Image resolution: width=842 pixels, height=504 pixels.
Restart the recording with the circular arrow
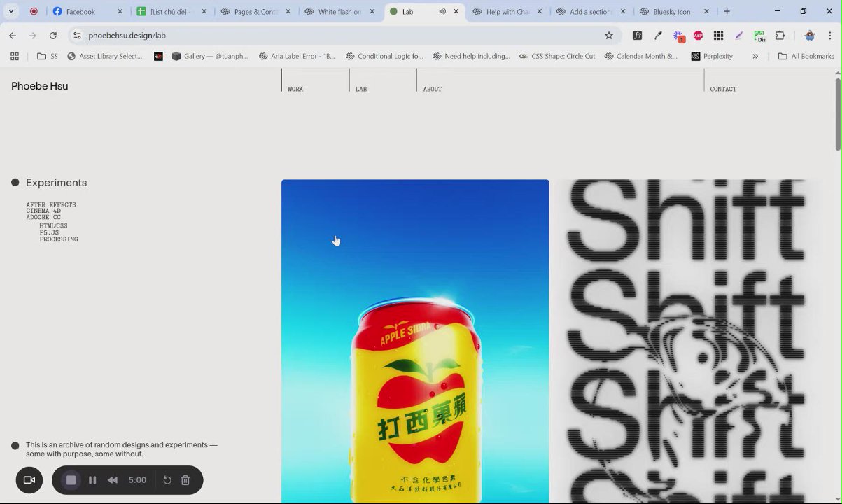click(x=167, y=480)
